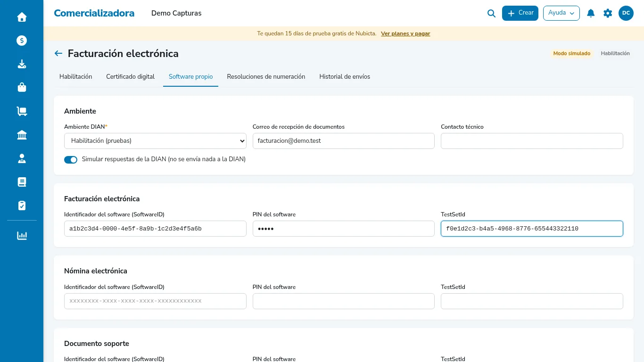Click the Demo Capturas company name
The width and height of the screenshot is (644, 362).
point(176,13)
